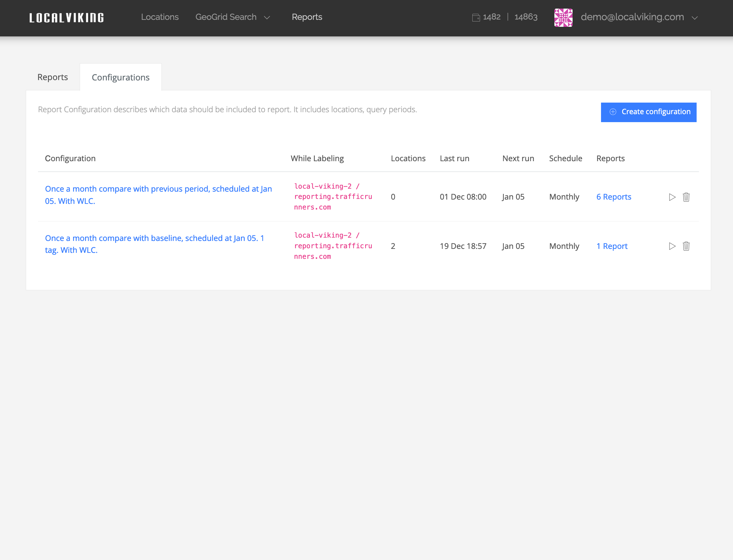Open the demo@localviking.com account menu
The height and width of the screenshot is (560, 733).
coord(632,17)
